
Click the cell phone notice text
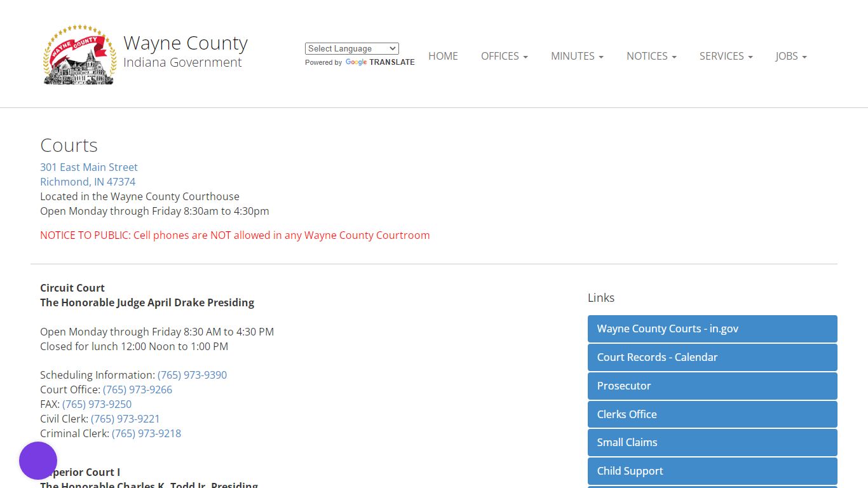click(x=235, y=235)
